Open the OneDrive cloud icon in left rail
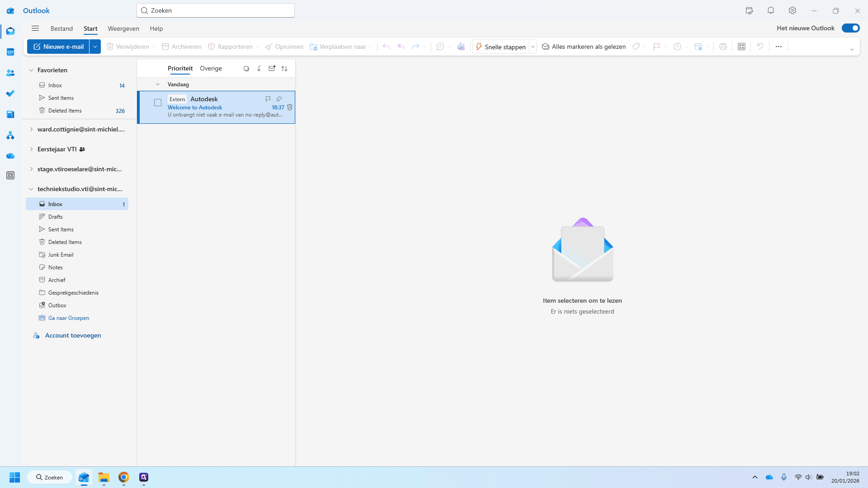The width and height of the screenshot is (868, 488). pos(10,156)
